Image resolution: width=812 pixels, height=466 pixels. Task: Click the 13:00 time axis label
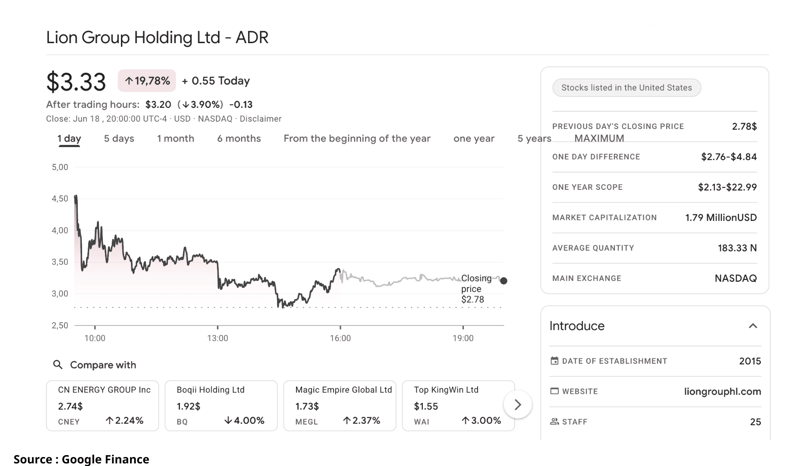[x=218, y=338]
